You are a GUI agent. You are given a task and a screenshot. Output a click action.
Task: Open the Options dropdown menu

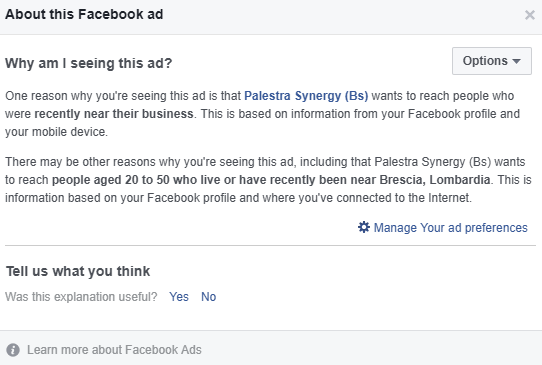pos(492,61)
